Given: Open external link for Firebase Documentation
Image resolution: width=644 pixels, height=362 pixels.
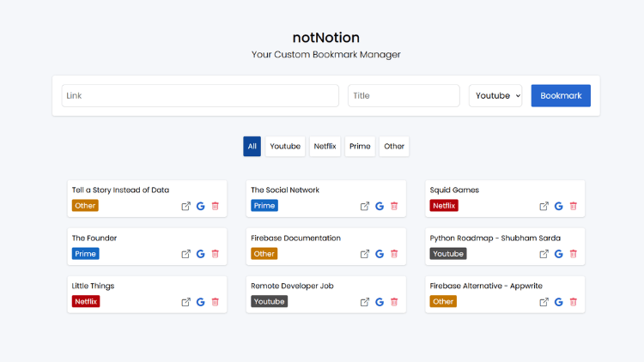Looking at the screenshot, I should click(365, 254).
